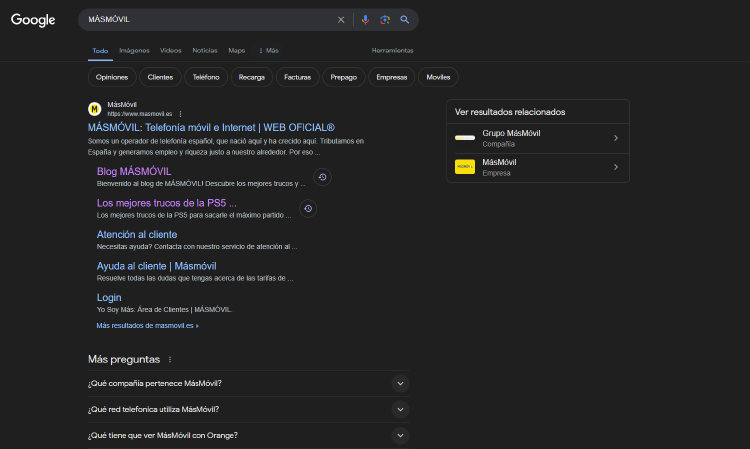
Task: Expand question about MásMóvil's telephone network
Action: (400, 409)
